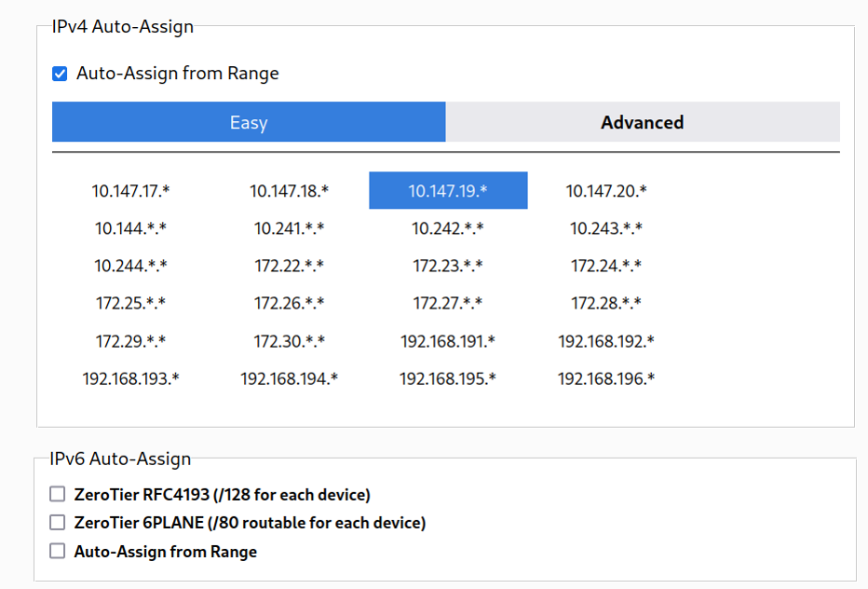Select the 10.147.18.* range
Viewport: 868px width, 589px height.
290,191
